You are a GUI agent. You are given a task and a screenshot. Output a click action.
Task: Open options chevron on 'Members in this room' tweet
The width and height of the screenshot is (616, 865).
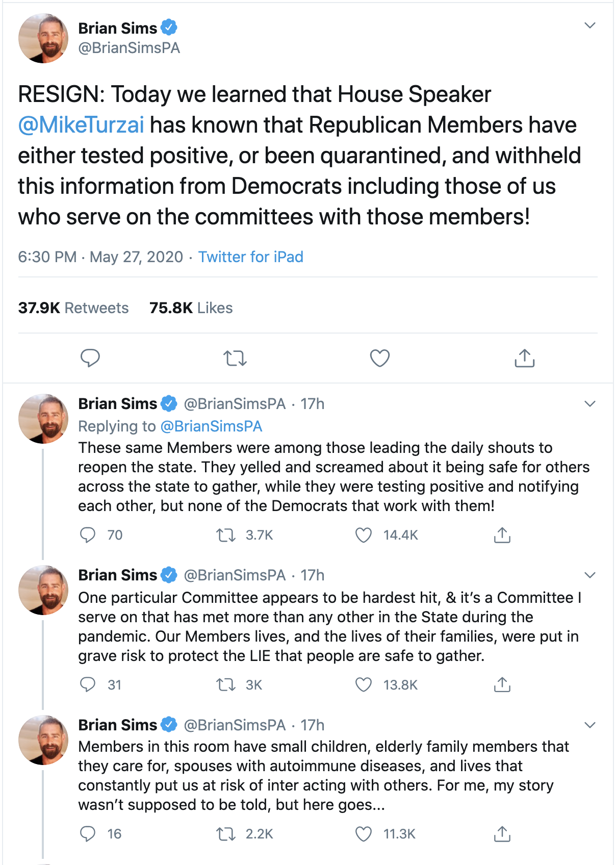tap(589, 725)
